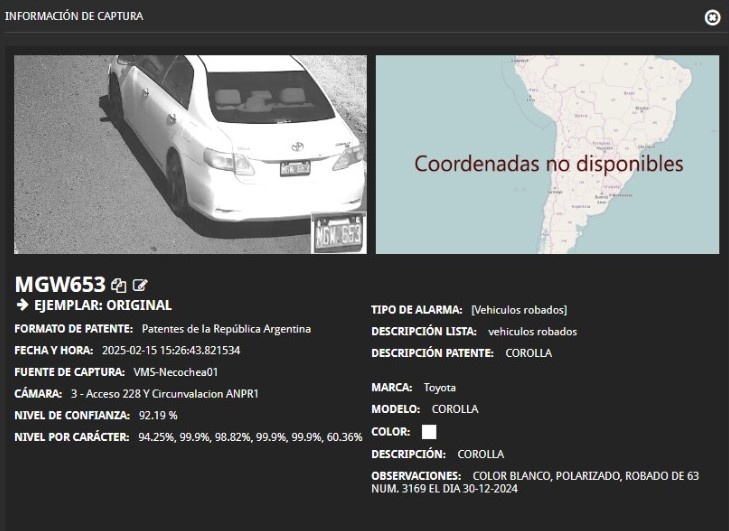This screenshot has height=531, width=729.
Task: Click confidence value 92.19 %
Action: (158, 416)
